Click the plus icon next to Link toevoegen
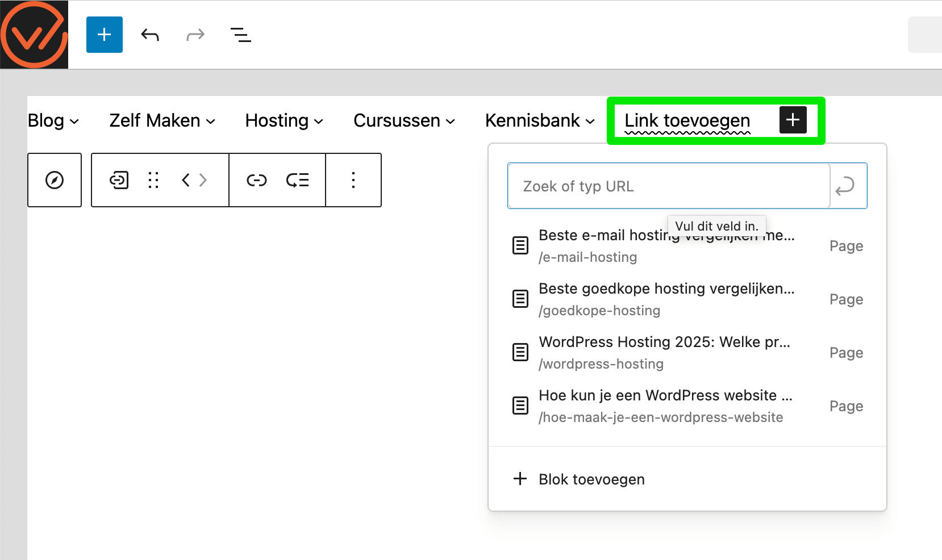 click(x=793, y=120)
